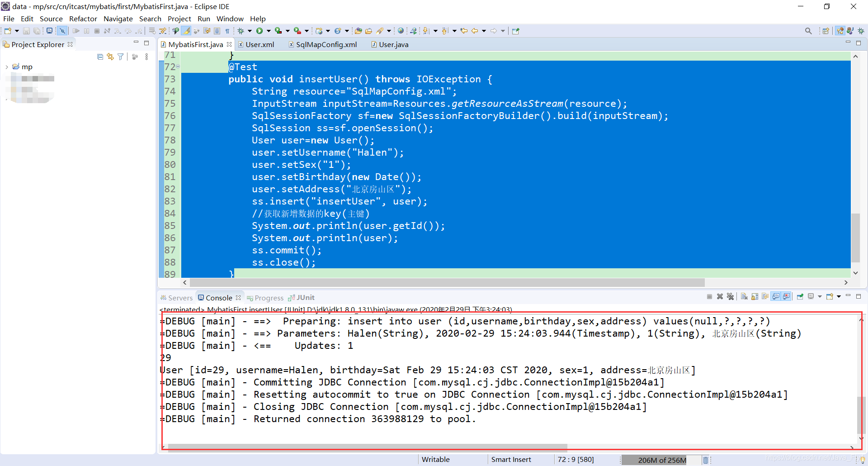The height and width of the screenshot is (466, 868).
Task: Click Remove Launch in Console toolbar
Action: [720, 296]
